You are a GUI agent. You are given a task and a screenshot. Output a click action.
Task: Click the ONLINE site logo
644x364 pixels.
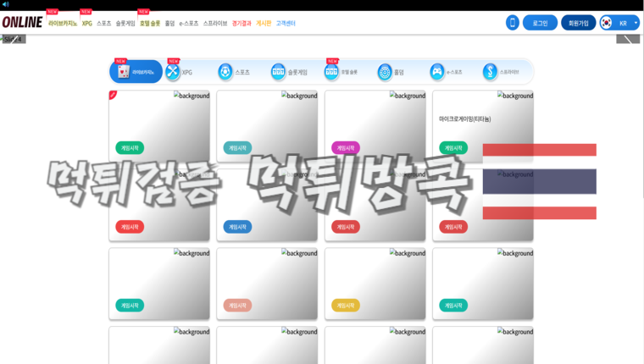(22, 23)
